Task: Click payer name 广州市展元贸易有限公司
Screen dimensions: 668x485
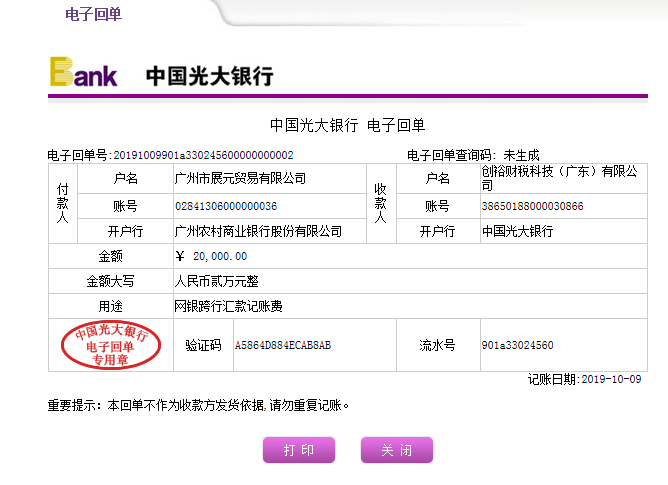Action: click(x=240, y=178)
